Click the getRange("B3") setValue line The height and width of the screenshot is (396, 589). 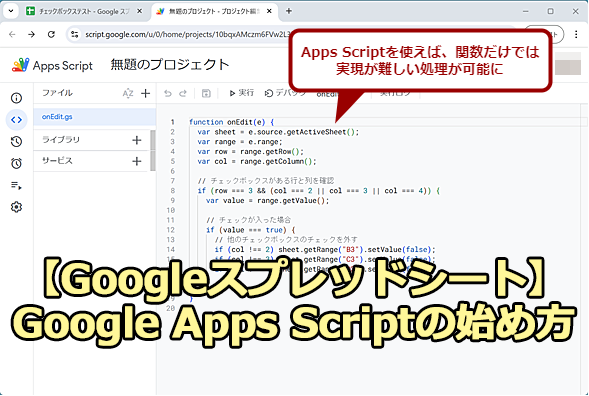pos(325,249)
